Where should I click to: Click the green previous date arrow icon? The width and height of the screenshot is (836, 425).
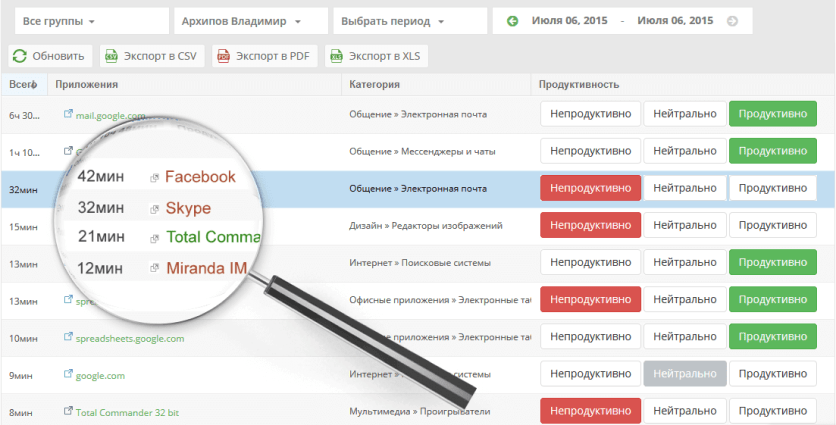513,21
